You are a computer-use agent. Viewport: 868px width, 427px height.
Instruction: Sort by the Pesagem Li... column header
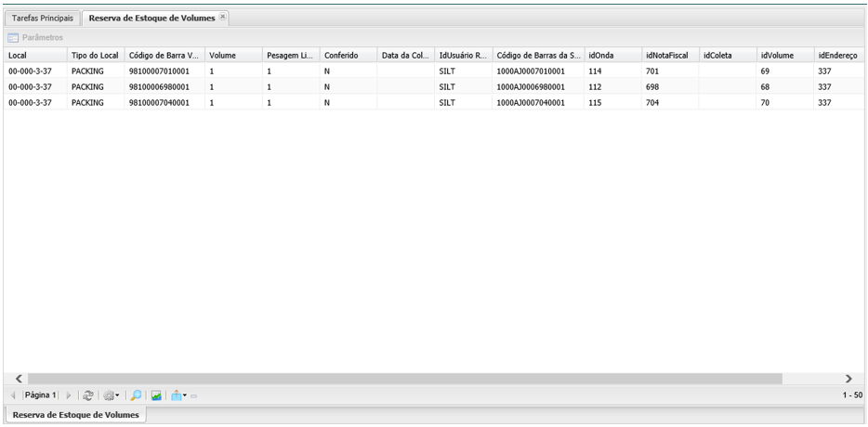[x=291, y=56]
